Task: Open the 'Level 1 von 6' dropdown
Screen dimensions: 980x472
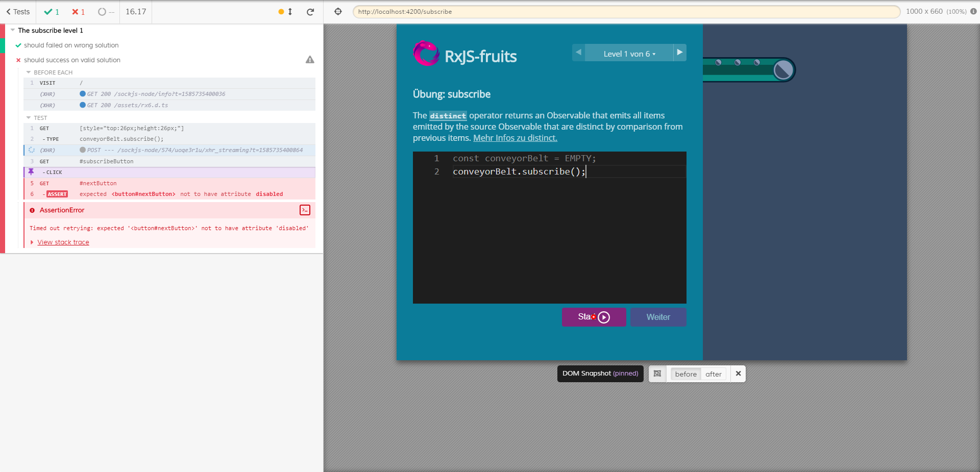Action: point(629,54)
